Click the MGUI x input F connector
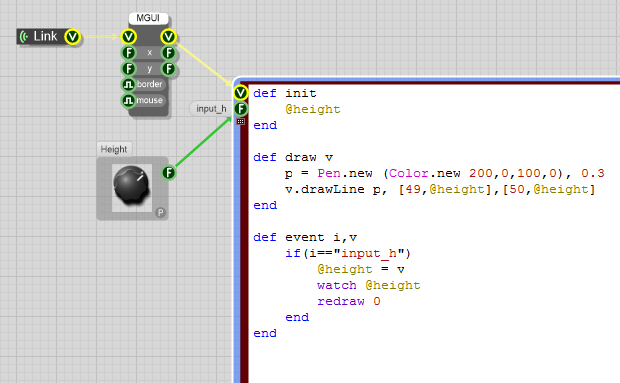Screen dimensions: 620x383 (129, 53)
